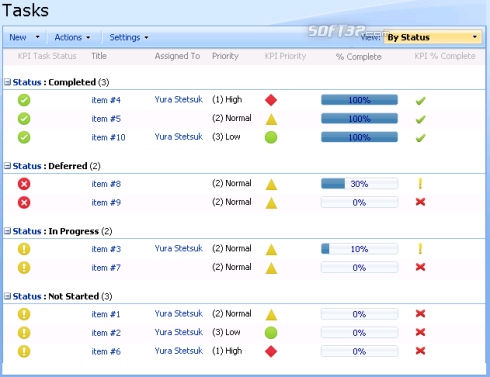490x377 pixels.
Task: Click green check status icon for item #5
Action: pyautogui.click(x=24, y=119)
